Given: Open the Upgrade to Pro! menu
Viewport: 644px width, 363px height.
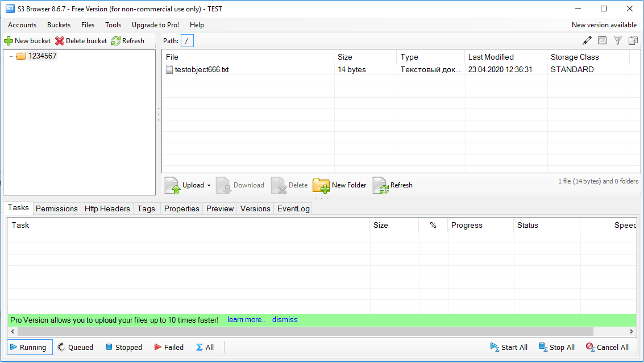Looking at the screenshot, I should [x=155, y=25].
